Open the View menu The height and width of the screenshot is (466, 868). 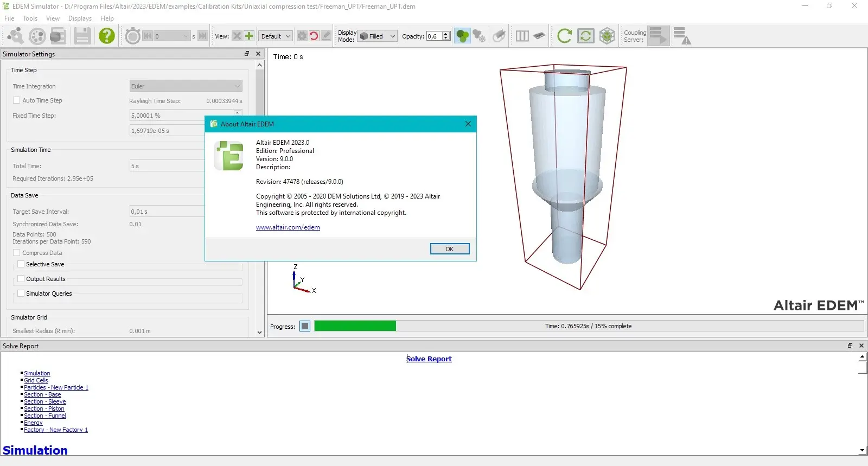[x=53, y=18]
